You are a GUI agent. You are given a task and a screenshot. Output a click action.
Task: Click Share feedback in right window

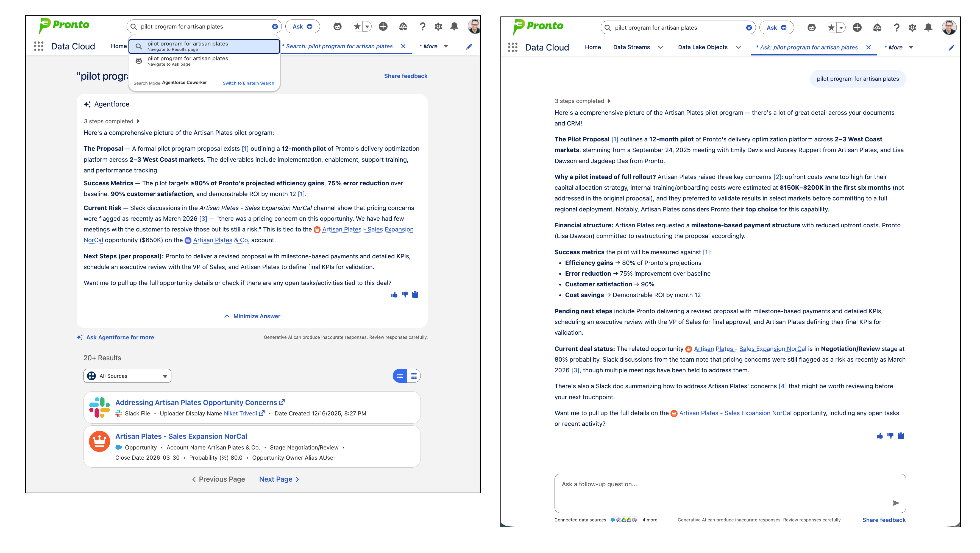[x=884, y=520]
